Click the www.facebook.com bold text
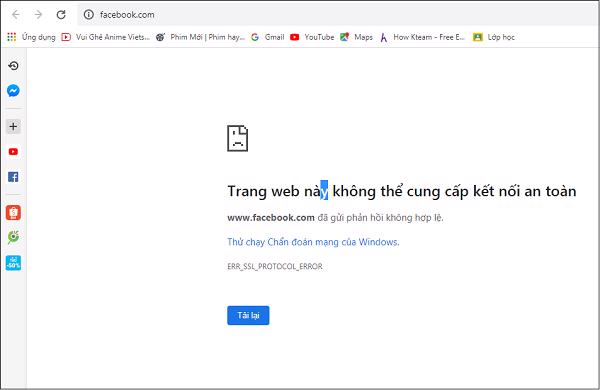600x390 pixels. [x=271, y=217]
